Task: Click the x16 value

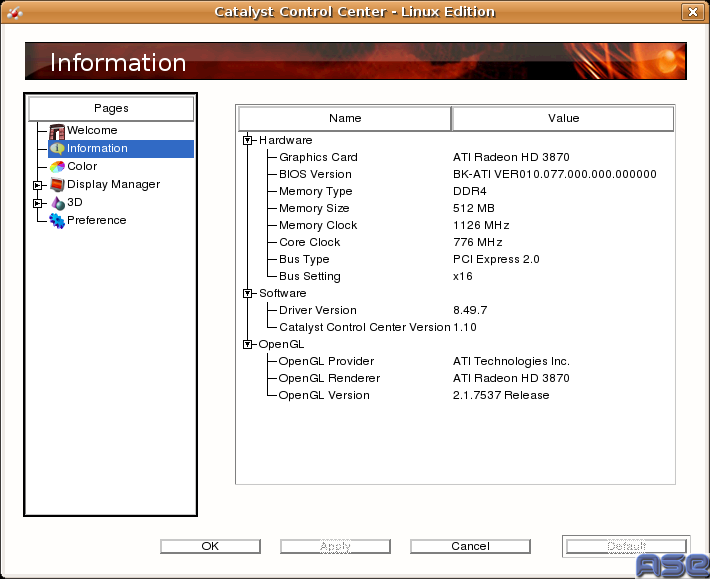Action: (x=463, y=276)
